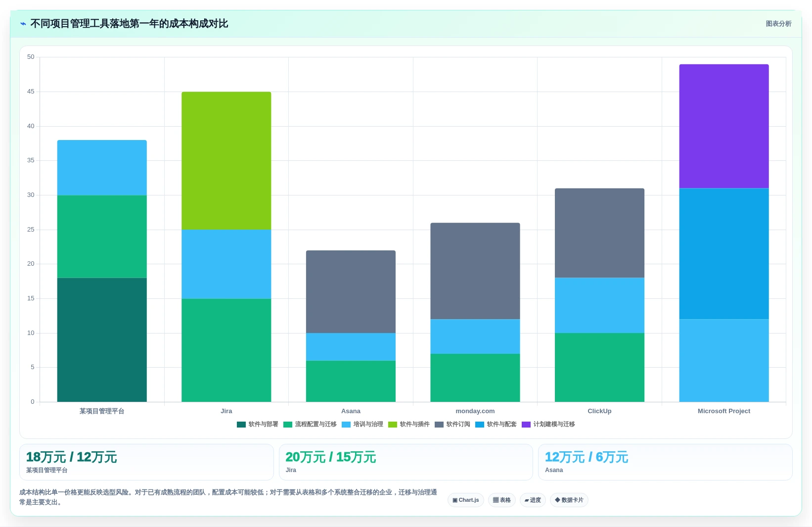The image size is (812, 527).
Task: Click the 进度 tag button
Action: (x=533, y=500)
